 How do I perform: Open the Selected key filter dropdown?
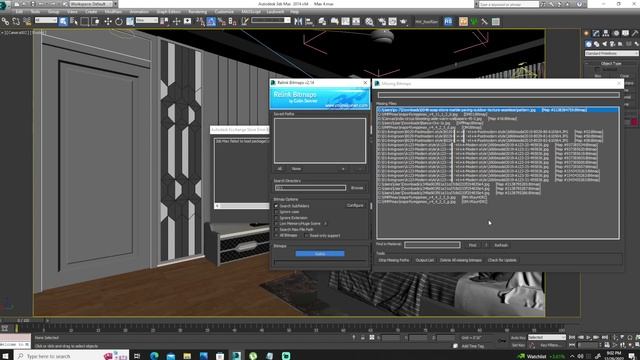click(547, 338)
